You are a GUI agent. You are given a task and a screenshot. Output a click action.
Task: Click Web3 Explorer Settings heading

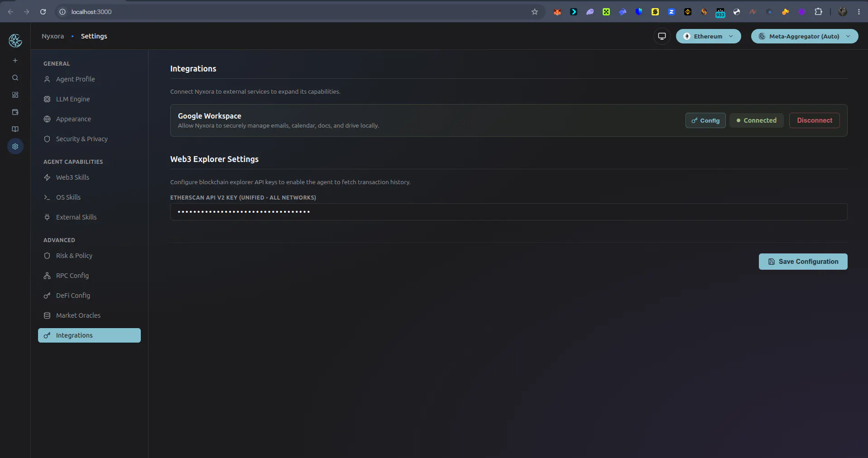214,159
